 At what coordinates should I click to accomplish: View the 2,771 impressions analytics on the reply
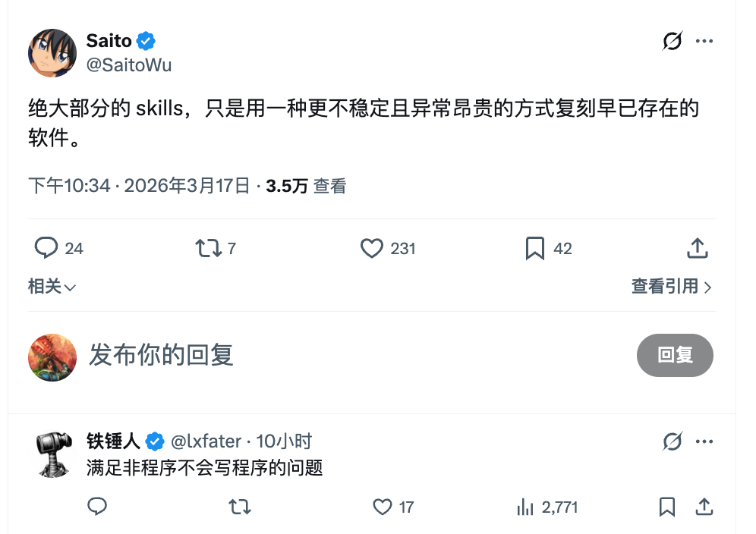(547, 507)
